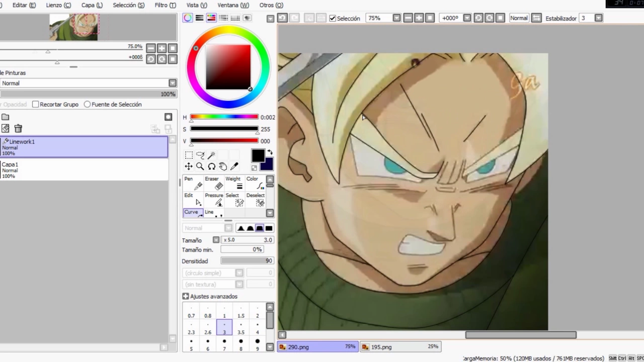
Task: Open the 75% zoom dropdown
Action: tap(396, 18)
